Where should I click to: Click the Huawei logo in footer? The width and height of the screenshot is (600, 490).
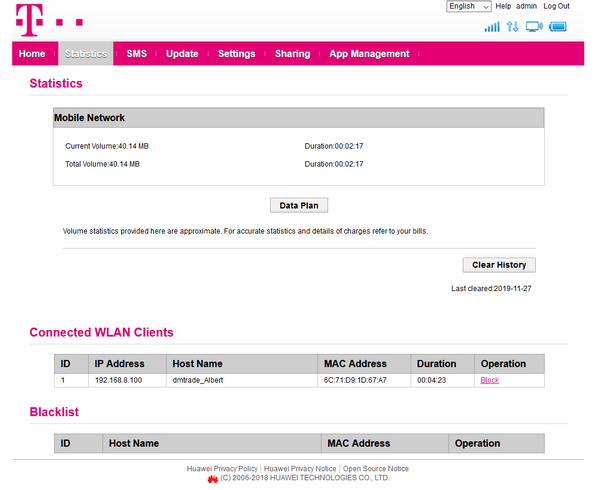click(212, 479)
